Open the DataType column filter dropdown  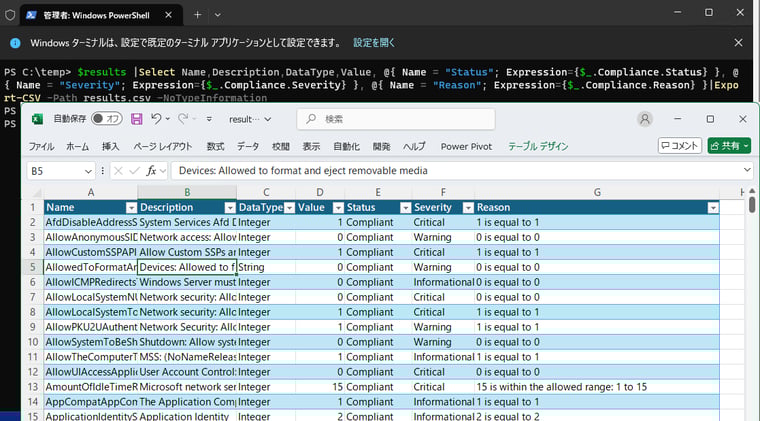(289, 208)
